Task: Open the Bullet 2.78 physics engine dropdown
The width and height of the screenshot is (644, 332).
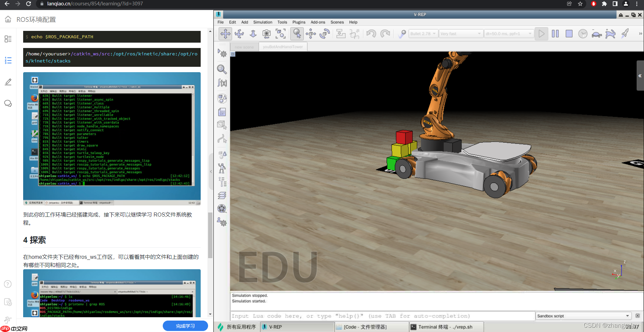Action: (423, 33)
